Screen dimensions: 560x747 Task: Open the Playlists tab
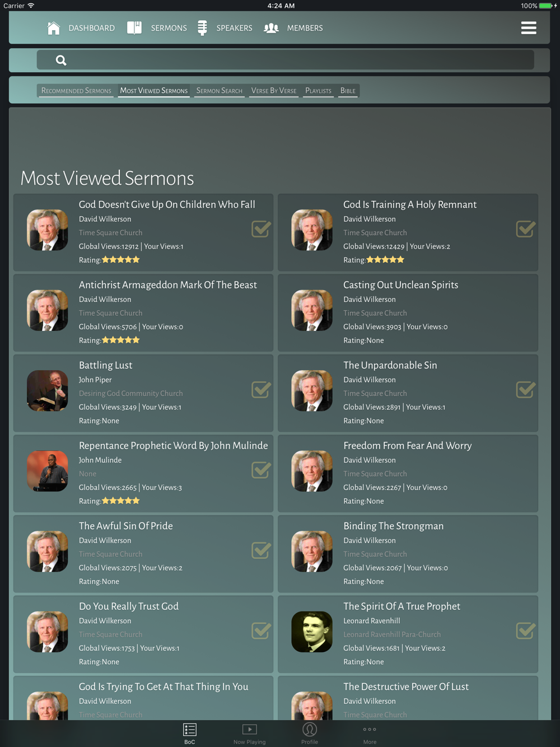(x=318, y=91)
